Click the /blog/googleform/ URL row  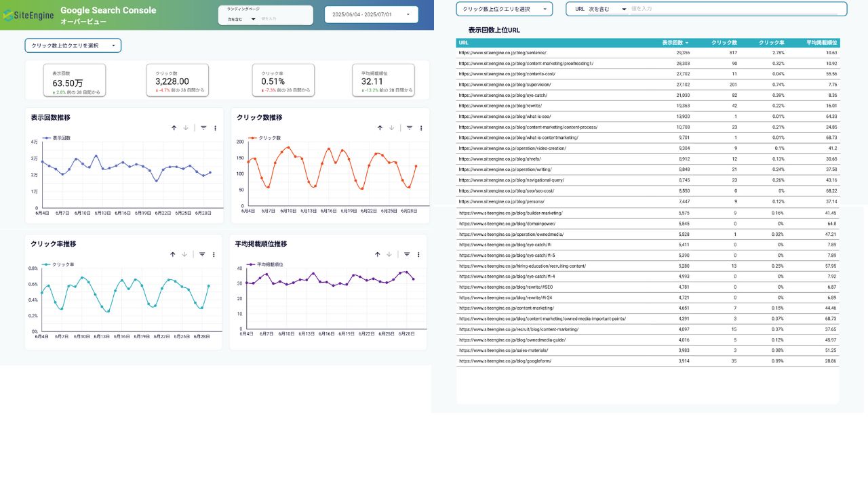648,361
